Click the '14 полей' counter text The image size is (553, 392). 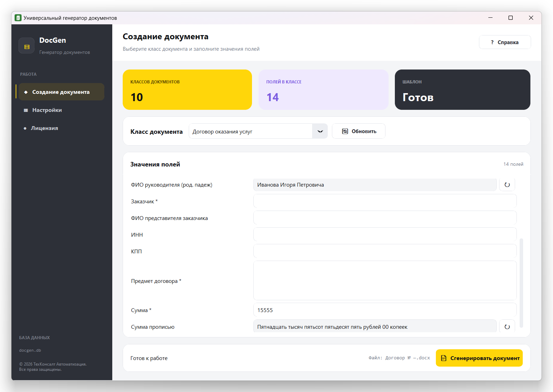point(513,164)
